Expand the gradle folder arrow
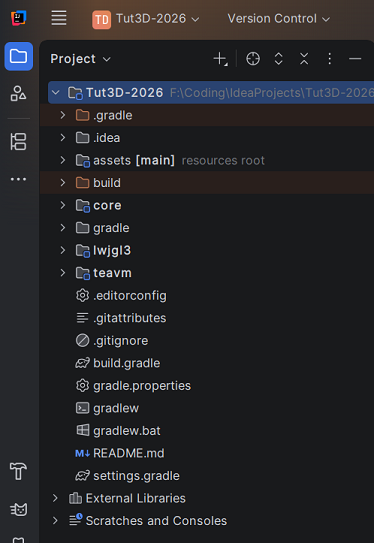This screenshot has width=374, height=543. click(x=63, y=228)
